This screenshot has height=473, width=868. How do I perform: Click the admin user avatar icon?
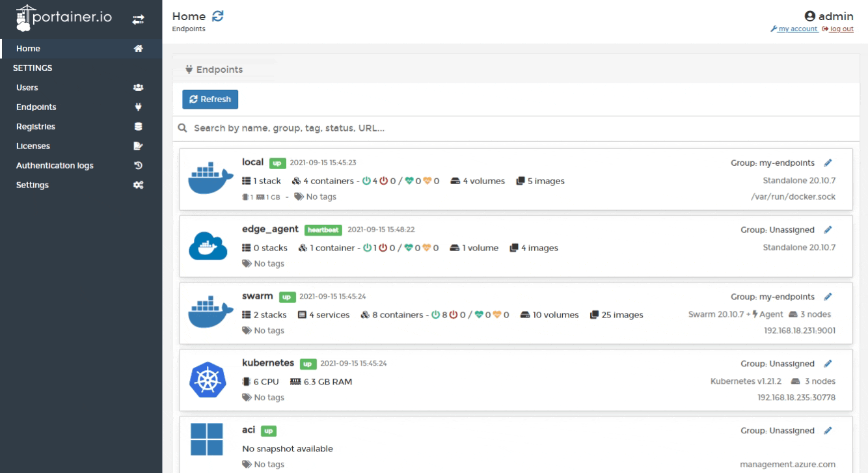coord(809,17)
